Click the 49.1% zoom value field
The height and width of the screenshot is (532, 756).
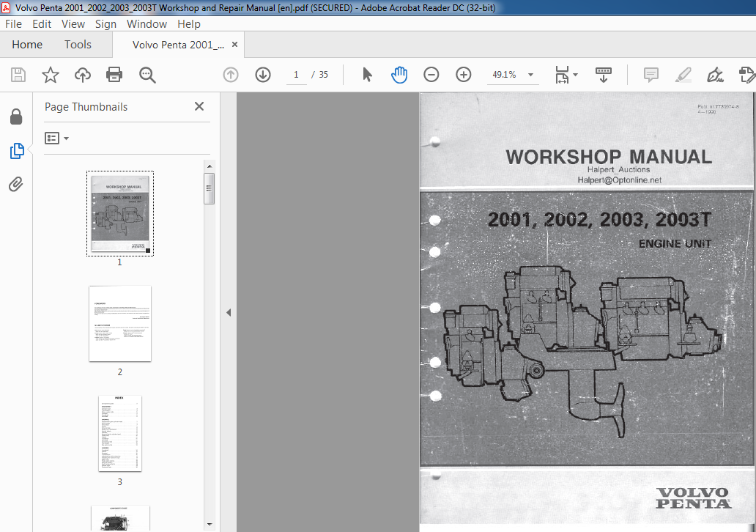pyautogui.click(x=504, y=75)
